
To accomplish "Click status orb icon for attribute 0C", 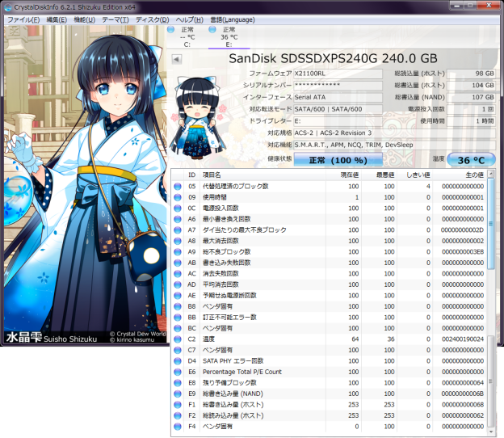I will coord(178,208).
